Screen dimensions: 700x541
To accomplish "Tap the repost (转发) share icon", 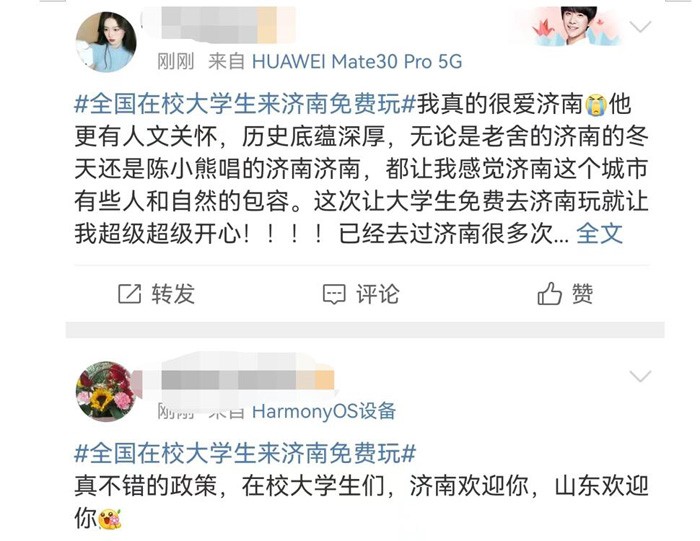I will click(129, 294).
